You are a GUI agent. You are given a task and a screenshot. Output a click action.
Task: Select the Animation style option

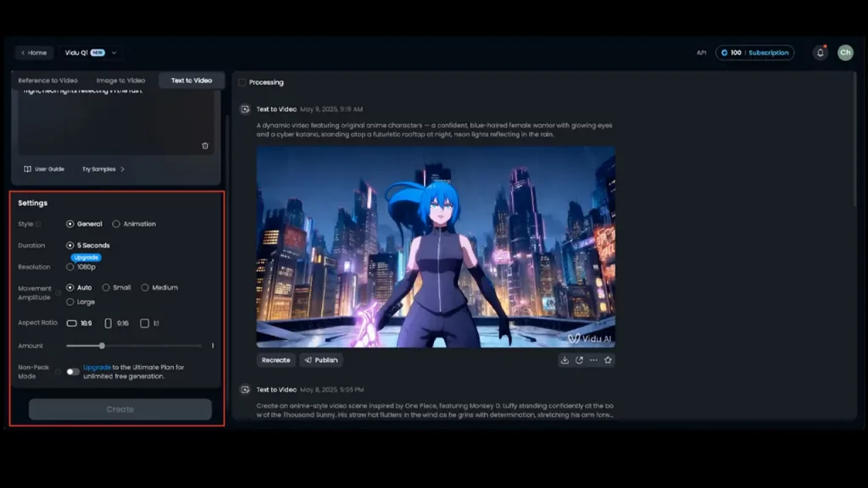134,224
